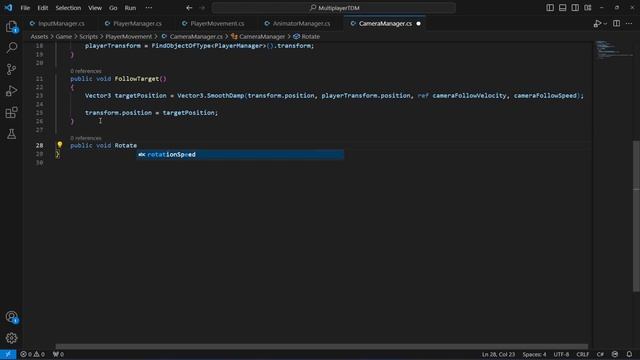640x360 pixels.
Task: Click the Ln 28, Col 23 status item
Action: (498, 354)
